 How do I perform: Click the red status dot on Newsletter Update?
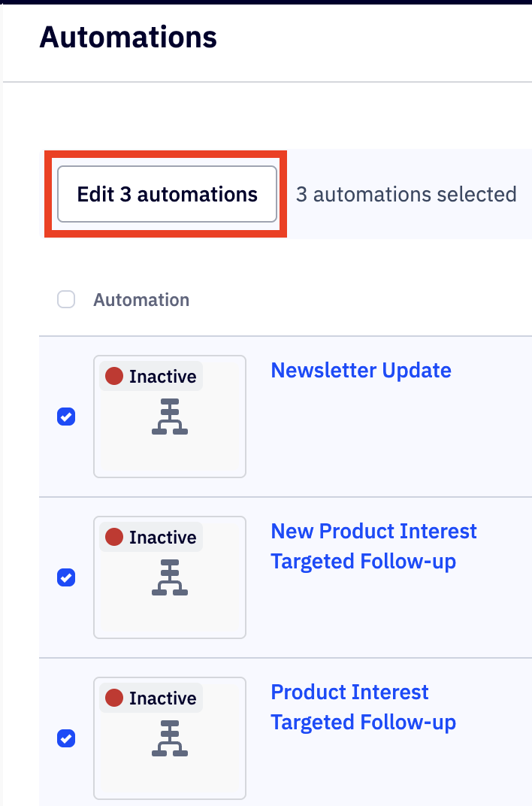coord(114,376)
